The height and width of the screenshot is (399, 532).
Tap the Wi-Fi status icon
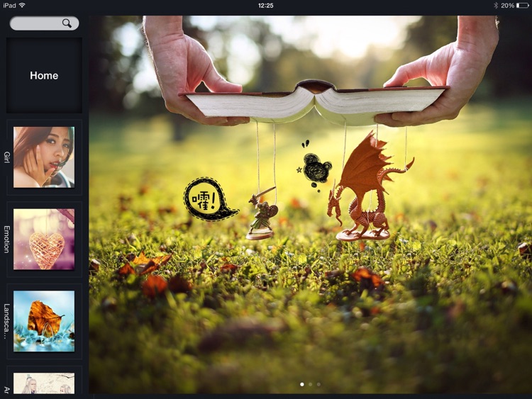[x=22, y=5]
